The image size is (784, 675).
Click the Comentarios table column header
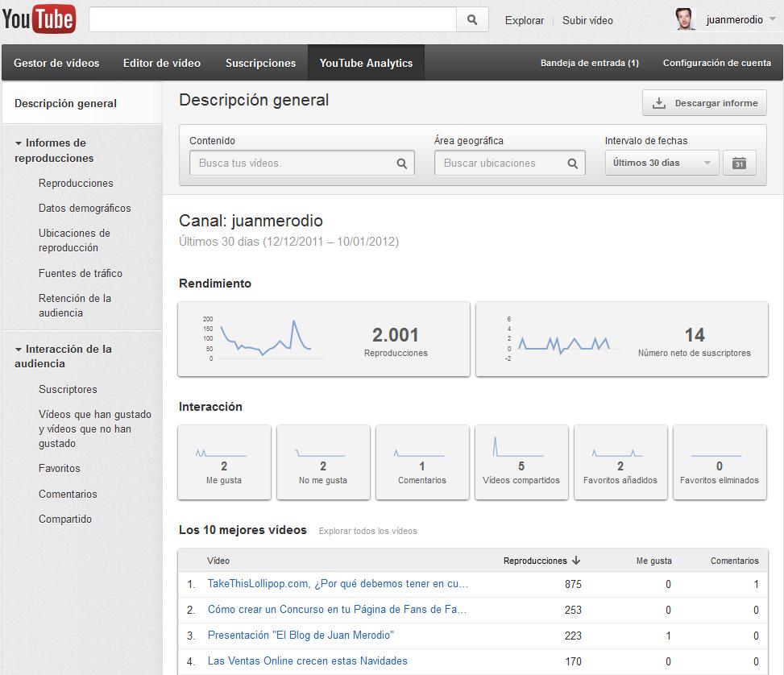pos(735,561)
